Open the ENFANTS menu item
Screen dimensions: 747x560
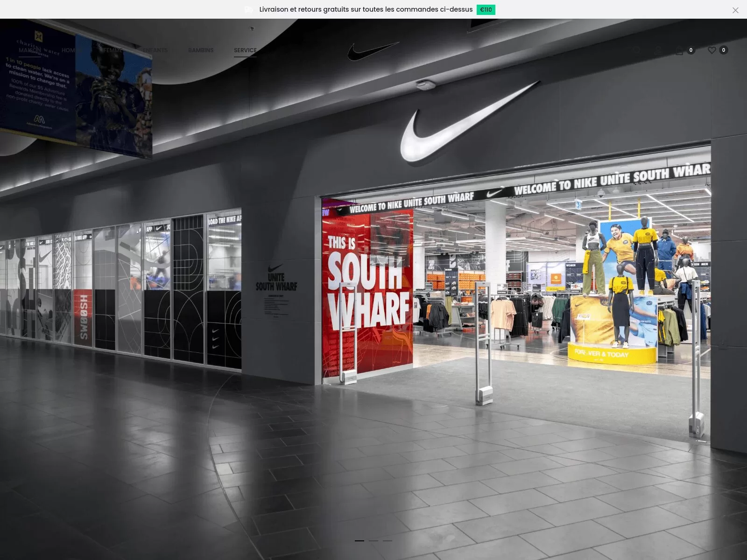pyautogui.click(x=155, y=50)
